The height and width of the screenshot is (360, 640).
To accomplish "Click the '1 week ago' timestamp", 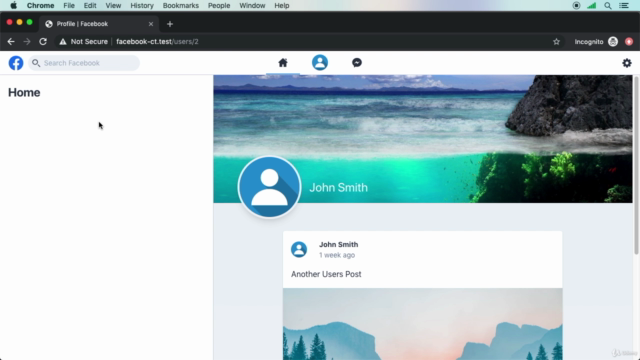I will click(x=337, y=255).
